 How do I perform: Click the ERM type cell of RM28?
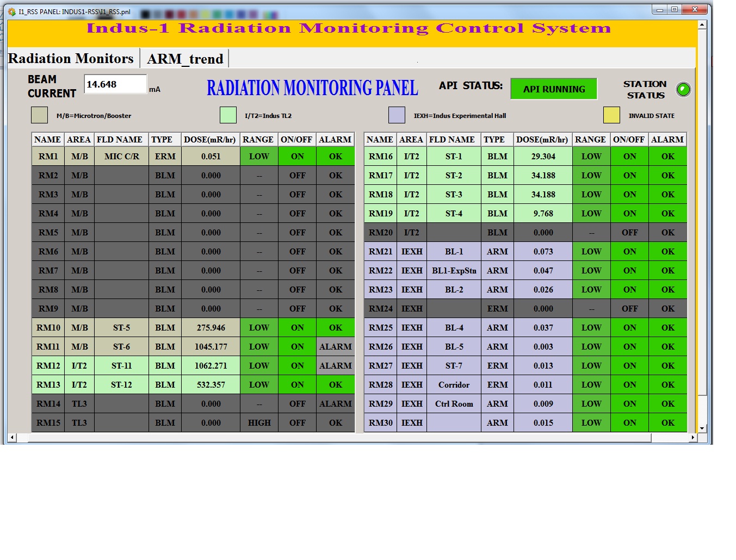click(x=497, y=384)
